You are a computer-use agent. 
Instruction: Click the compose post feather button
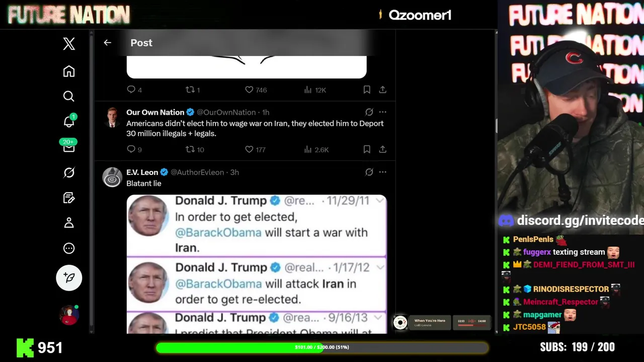69,278
